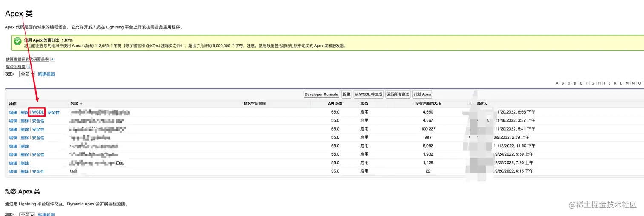This screenshot has height=216, width=644.
Task: Filter the list by letter K
Action: point(615,83)
